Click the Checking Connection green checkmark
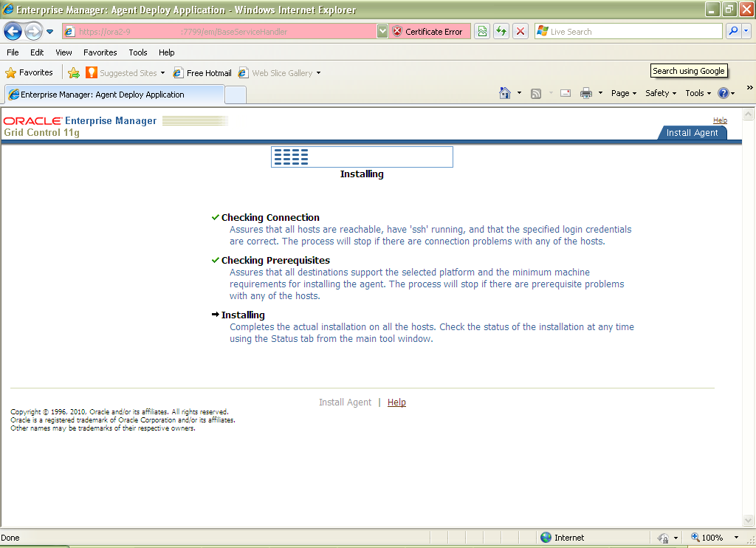756x548 pixels. click(216, 217)
